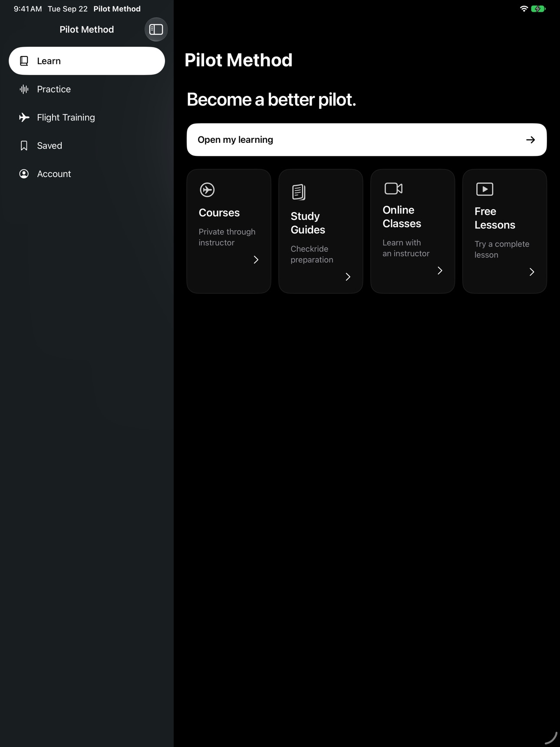Check the battery charging icon
This screenshot has width=560, height=747.
point(538,9)
